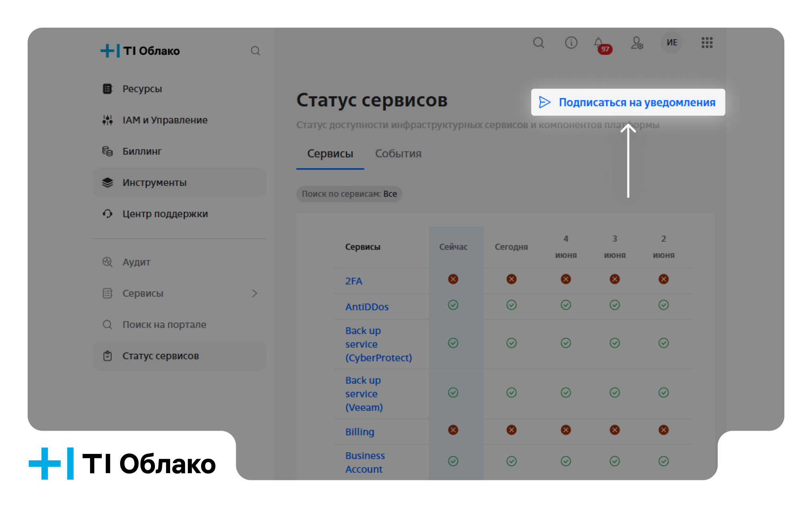Image resolution: width=812 pixels, height=508 pixels.
Task: Open the Поиск по сервисам: Все filter
Action: tap(349, 194)
